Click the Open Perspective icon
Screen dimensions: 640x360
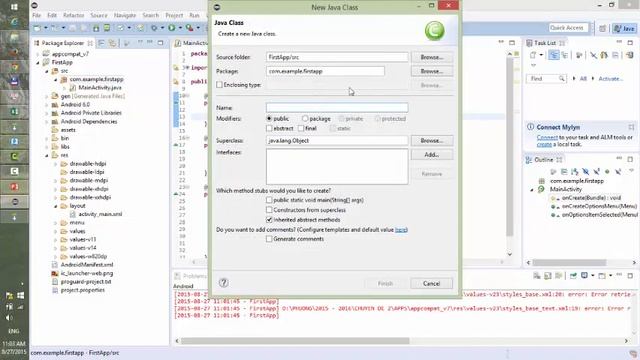coord(602,28)
